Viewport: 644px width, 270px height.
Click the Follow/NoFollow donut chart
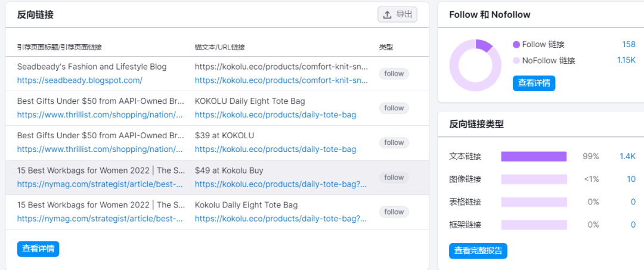pos(475,66)
